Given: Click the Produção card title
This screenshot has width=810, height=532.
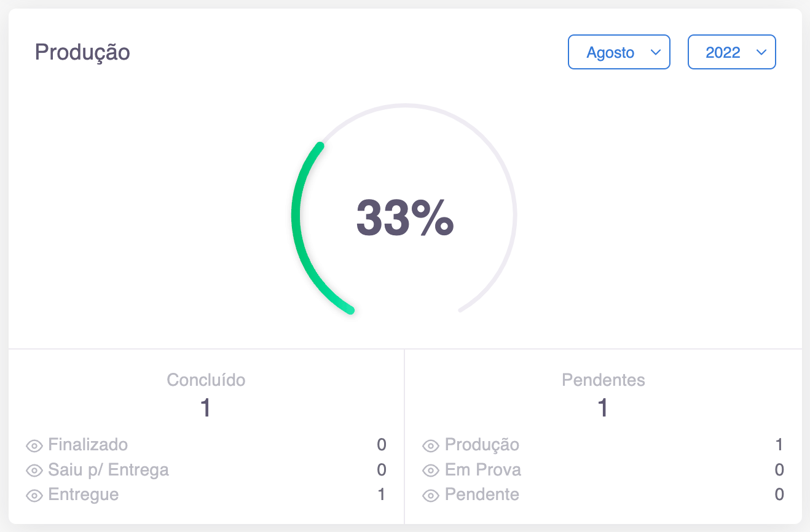Looking at the screenshot, I should (82, 52).
